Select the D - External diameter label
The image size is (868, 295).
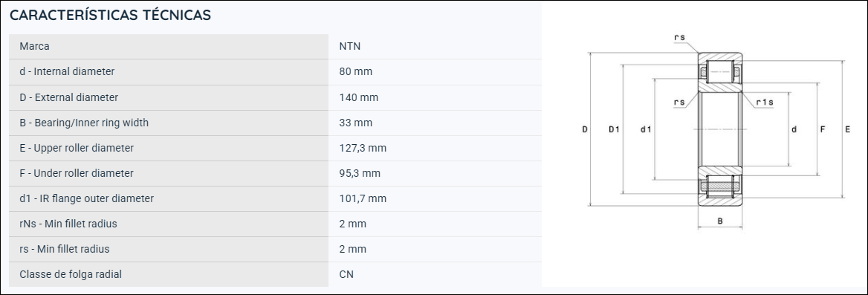[68, 97]
